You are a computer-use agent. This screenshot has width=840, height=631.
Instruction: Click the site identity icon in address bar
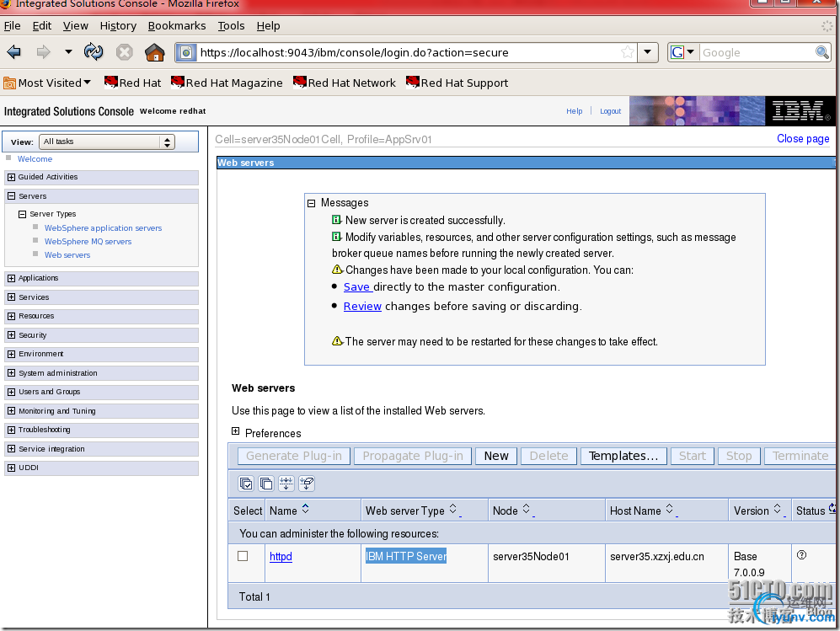186,52
